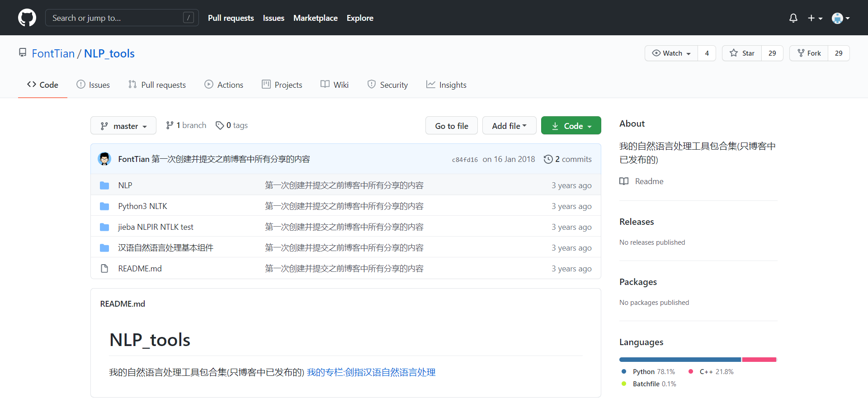The width and height of the screenshot is (868, 408).
Task: View the 29 stargazers count
Action: (772, 53)
